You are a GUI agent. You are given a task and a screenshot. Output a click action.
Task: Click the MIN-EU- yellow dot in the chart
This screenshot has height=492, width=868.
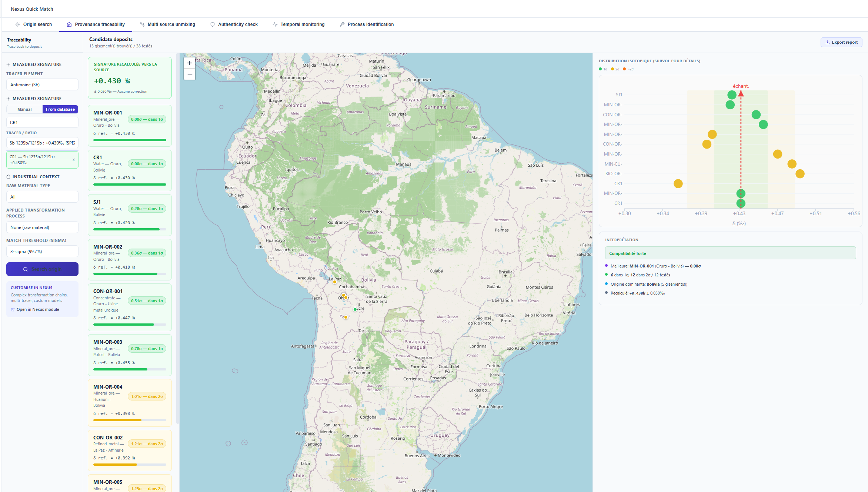(792, 164)
